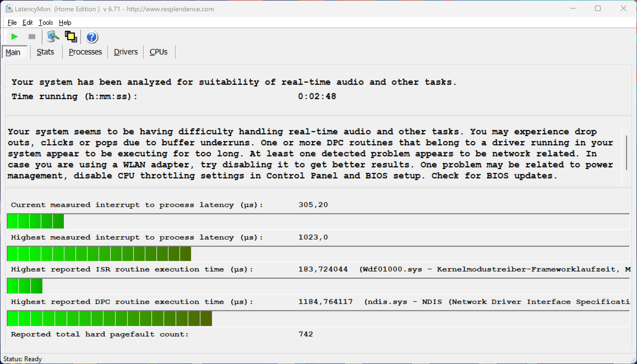Image resolution: width=637 pixels, height=364 pixels.
Task: Switch to the Processes tab
Action: click(x=85, y=52)
